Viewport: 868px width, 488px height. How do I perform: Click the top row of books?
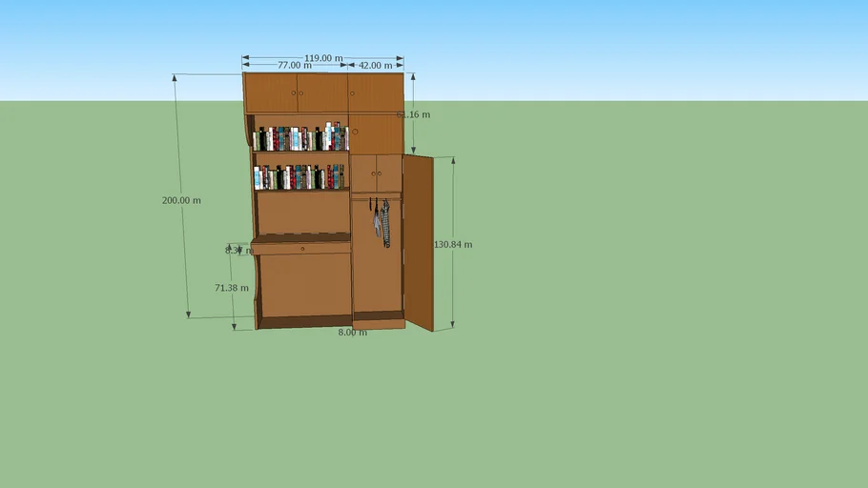coord(300,138)
